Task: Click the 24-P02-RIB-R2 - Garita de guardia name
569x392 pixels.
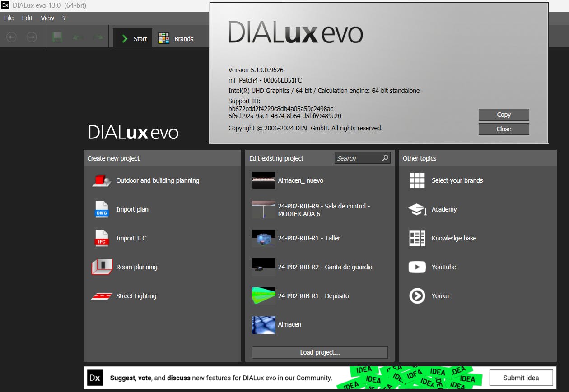Action: click(x=325, y=267)
